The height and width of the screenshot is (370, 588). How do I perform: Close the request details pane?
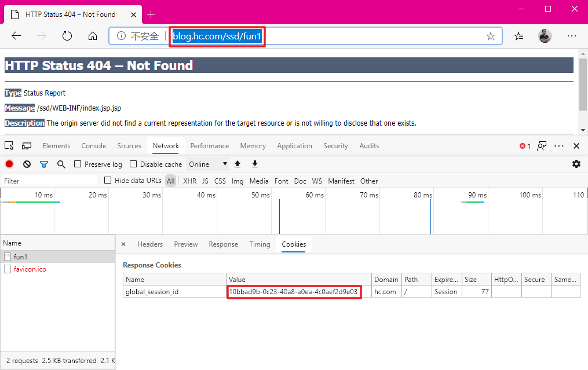point(123,244)
